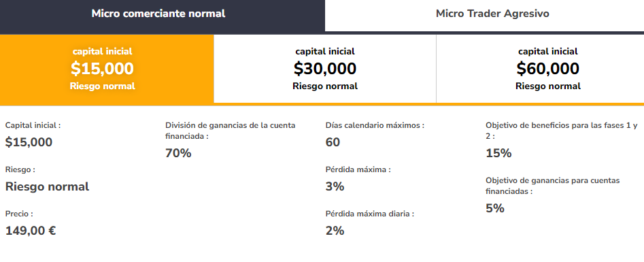Click the 3% Pérdida máxima value
Image resolution: width=644 pixels, height=262 pixels.
click(x=335, y=186)
